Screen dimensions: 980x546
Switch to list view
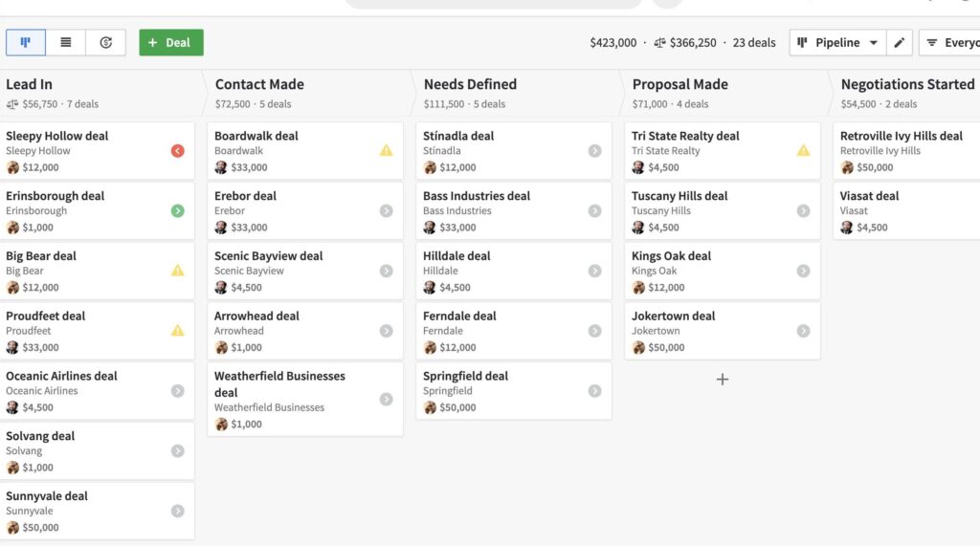[x=66, y=42]
